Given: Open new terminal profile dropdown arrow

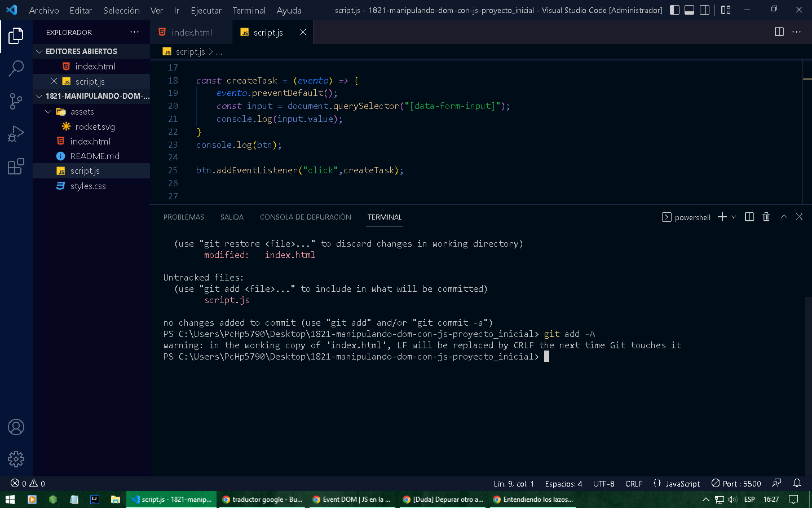Looking at the screenshot, I should click(734, 217).
